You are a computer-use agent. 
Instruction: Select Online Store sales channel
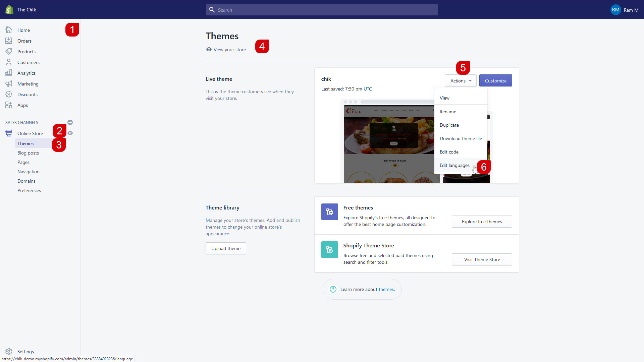tap(30, 133)
